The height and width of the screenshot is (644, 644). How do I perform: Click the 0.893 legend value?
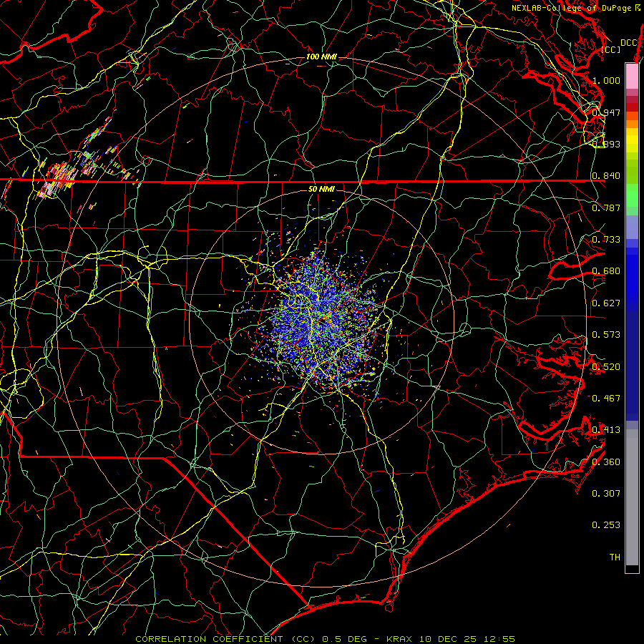pyautogui.click(x=606, y=144)
